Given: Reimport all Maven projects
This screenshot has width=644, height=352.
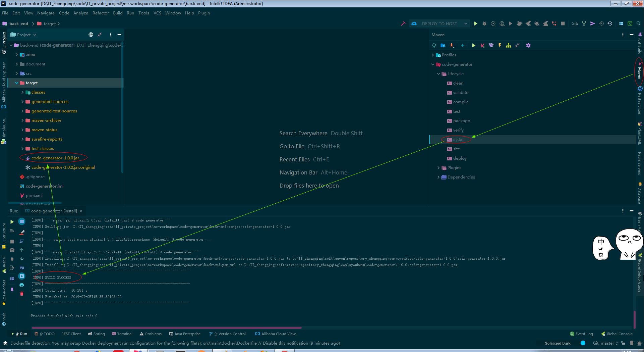Looking at the screenshot, I should [x=434, y=45].
